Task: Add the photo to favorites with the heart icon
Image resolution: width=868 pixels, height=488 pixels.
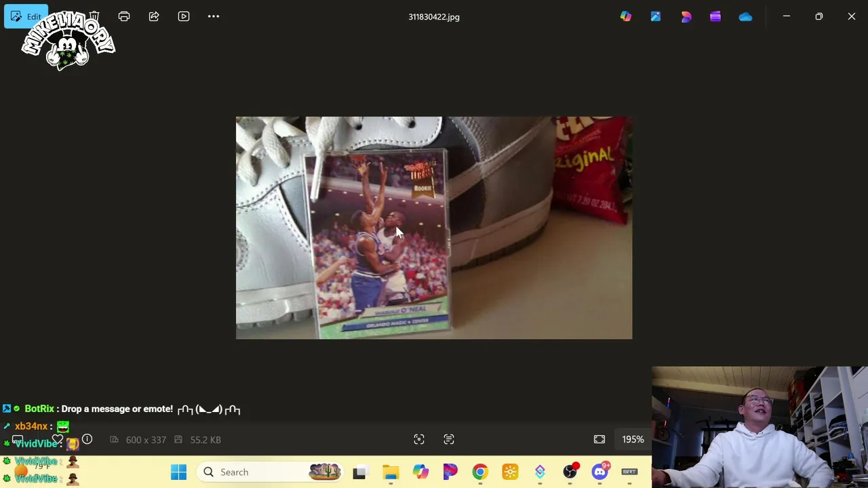Action: pyautogui.click(x=58, y=439)
